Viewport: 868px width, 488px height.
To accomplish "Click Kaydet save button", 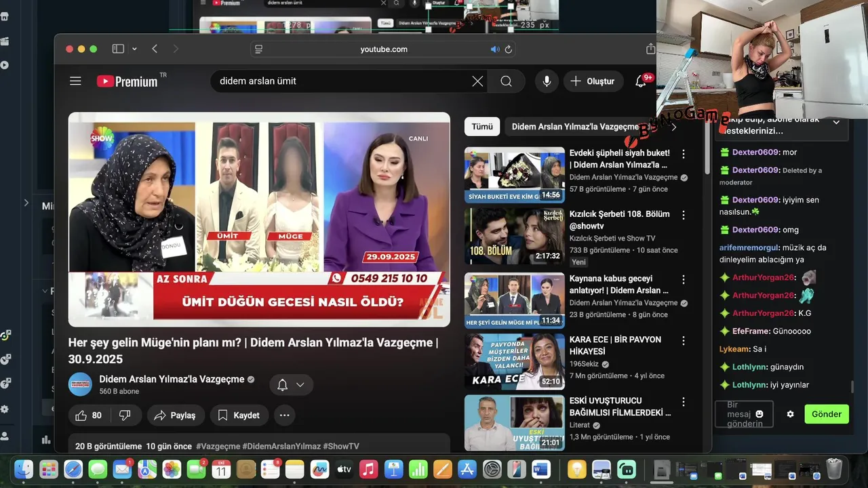I will tap(239, 415).
